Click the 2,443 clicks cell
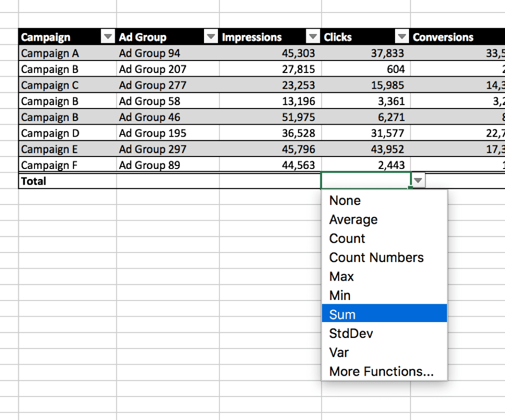Viewport: 505px width, 420px height. (x=366, y=165)
